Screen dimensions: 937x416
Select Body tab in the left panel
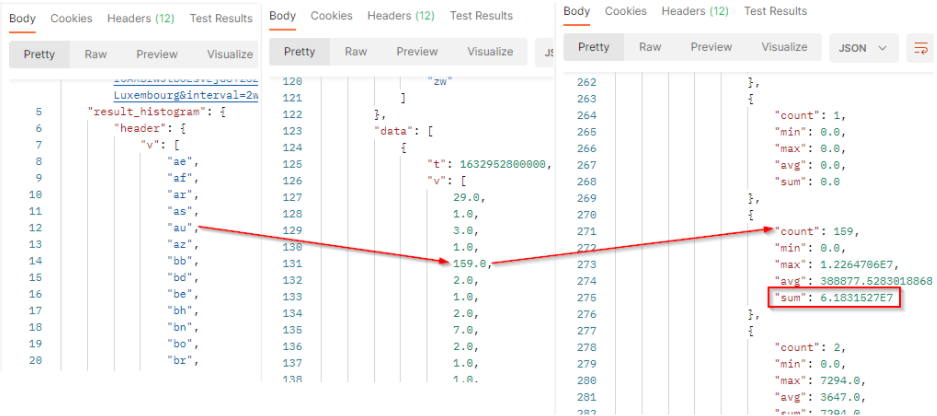(22, 18)
